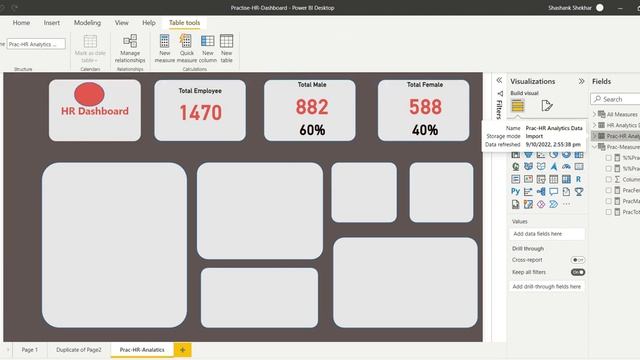Select the 1470 Total Employee card value

[200, 113]
